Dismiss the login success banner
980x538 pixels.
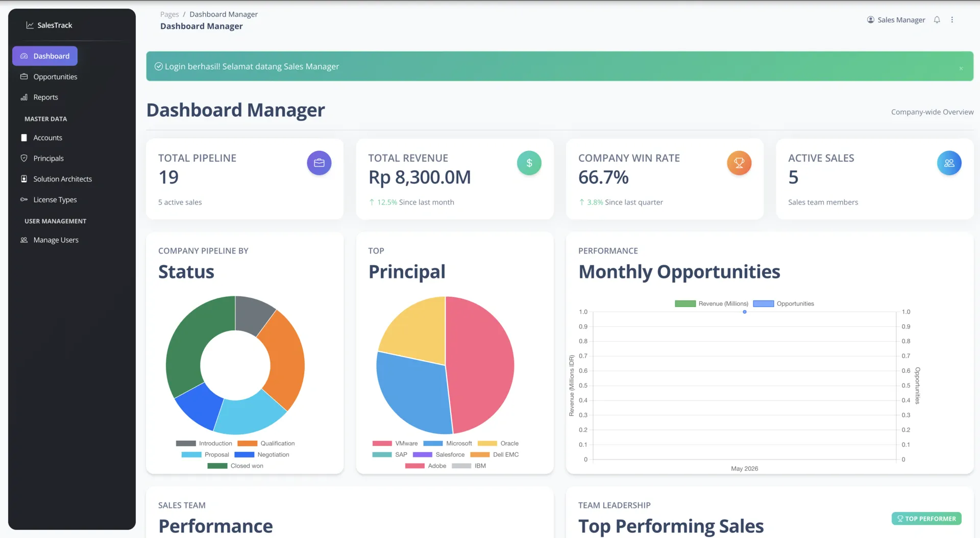coord(961,68)
